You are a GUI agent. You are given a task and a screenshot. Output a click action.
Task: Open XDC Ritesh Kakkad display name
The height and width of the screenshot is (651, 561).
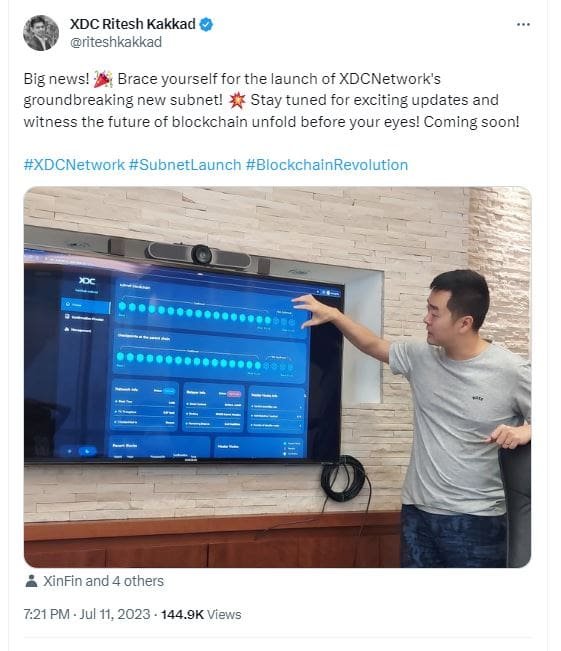click(132, 24)
